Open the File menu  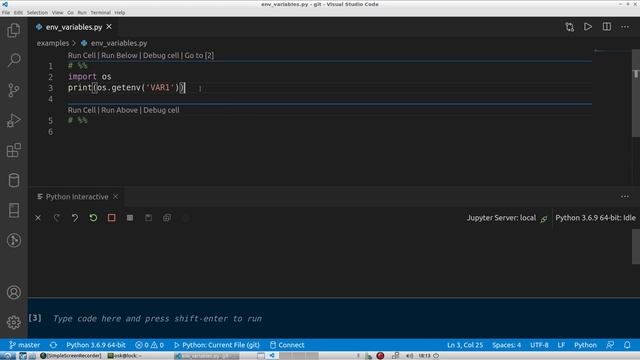(x=6, y=13)
